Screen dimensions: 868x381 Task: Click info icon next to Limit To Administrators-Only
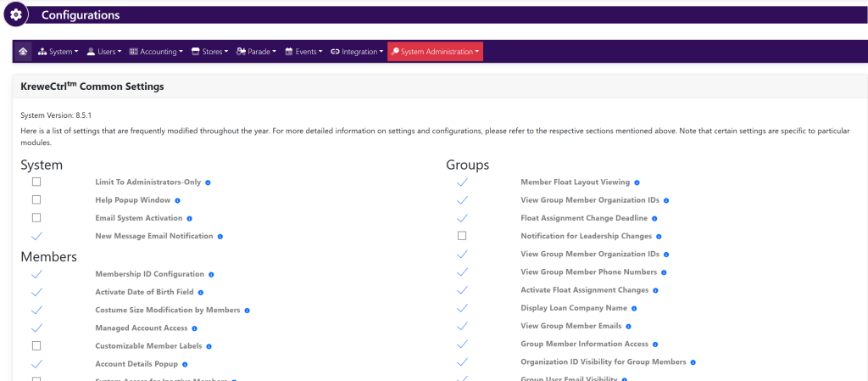point(208,182)
